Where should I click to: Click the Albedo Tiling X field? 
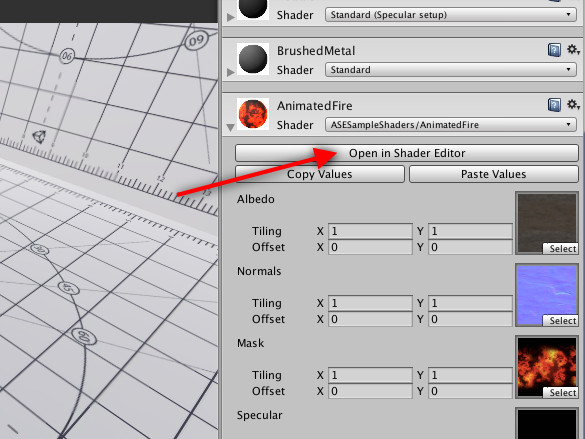[370, 231]
